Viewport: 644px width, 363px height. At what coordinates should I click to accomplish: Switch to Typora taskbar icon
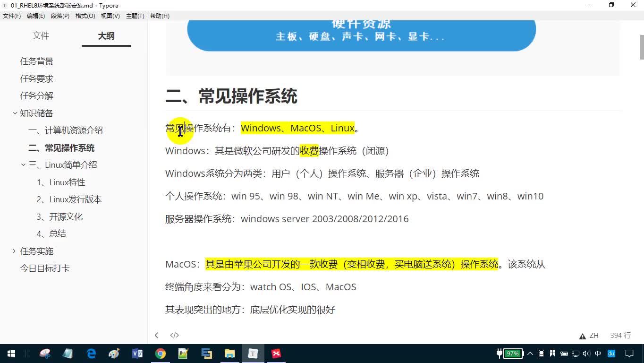point(253,353)
